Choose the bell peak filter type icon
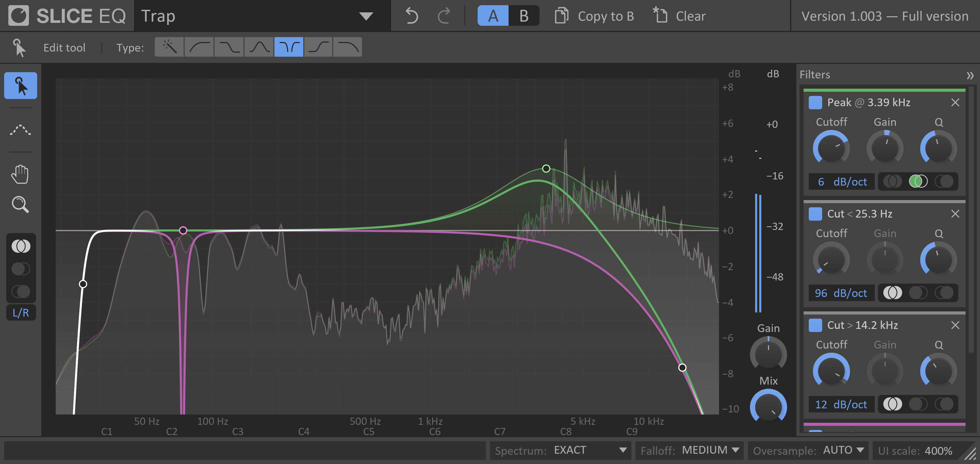 [259, 47]
